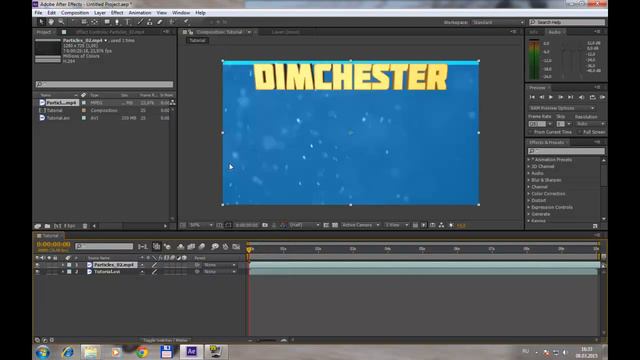Open the Effect menu
The width and height of the screenshot is (640, 360).
(117, 13)
